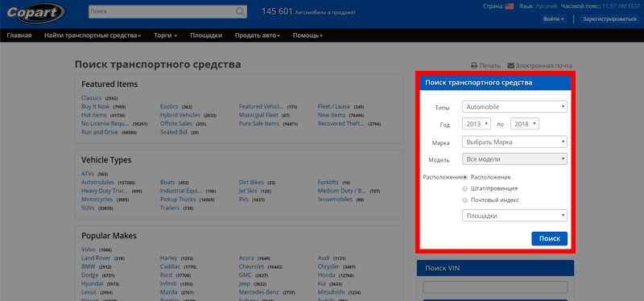644x301 pixels.
Task: Open the Fleet / Lease link
Action: tap(334, 107)
